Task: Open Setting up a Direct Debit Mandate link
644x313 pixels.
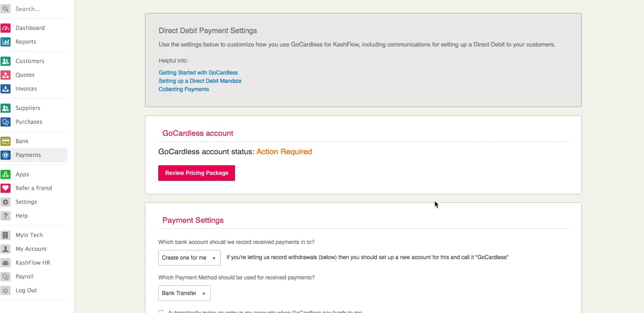Action: point(200,81)
